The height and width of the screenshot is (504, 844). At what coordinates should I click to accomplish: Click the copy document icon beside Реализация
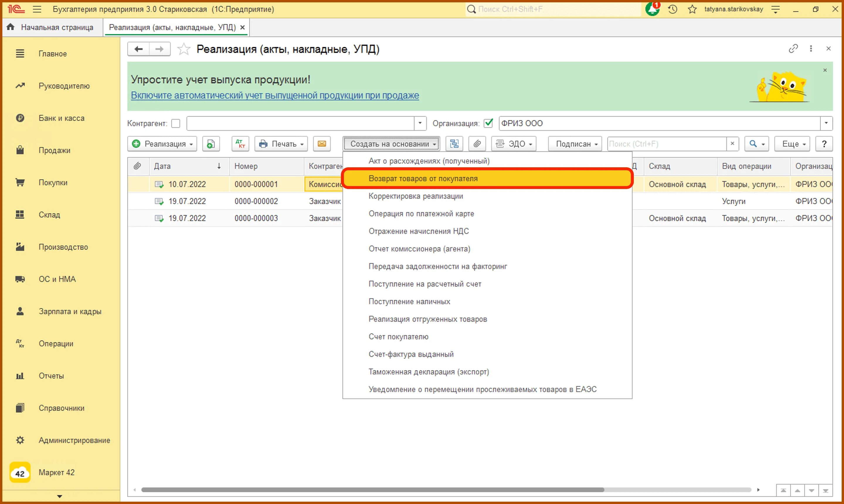211,144
